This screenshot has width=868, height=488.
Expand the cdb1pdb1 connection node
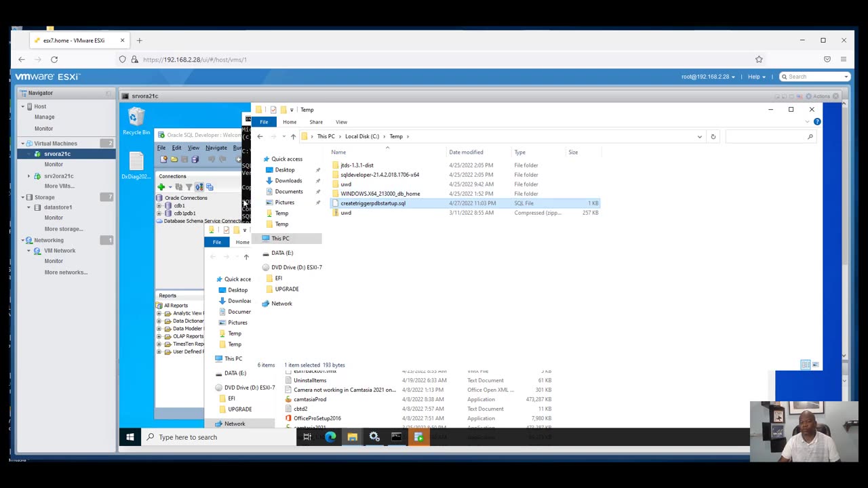point(159,213)
